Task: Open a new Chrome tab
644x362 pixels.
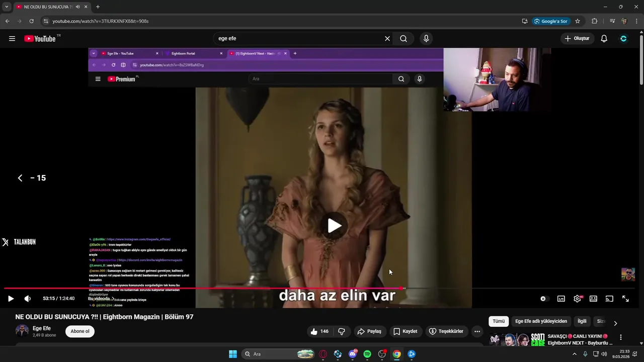Action: coord(98,7)
